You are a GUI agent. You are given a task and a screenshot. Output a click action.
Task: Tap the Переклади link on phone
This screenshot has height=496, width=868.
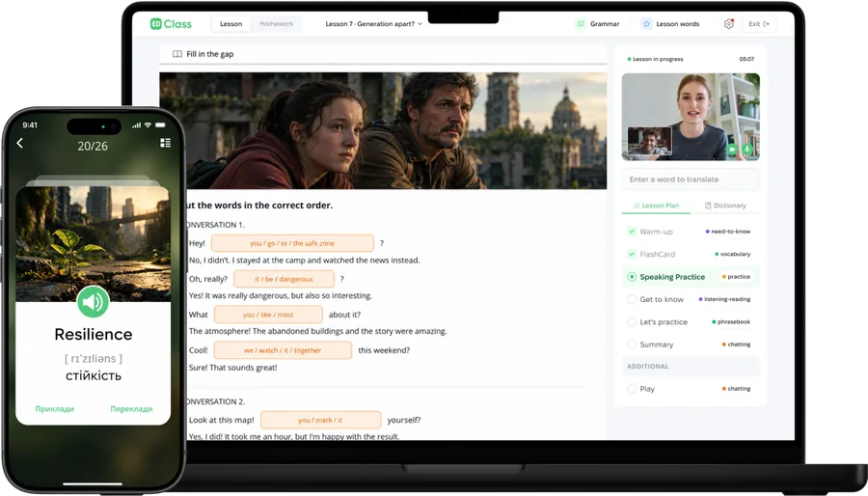point(131,409)
